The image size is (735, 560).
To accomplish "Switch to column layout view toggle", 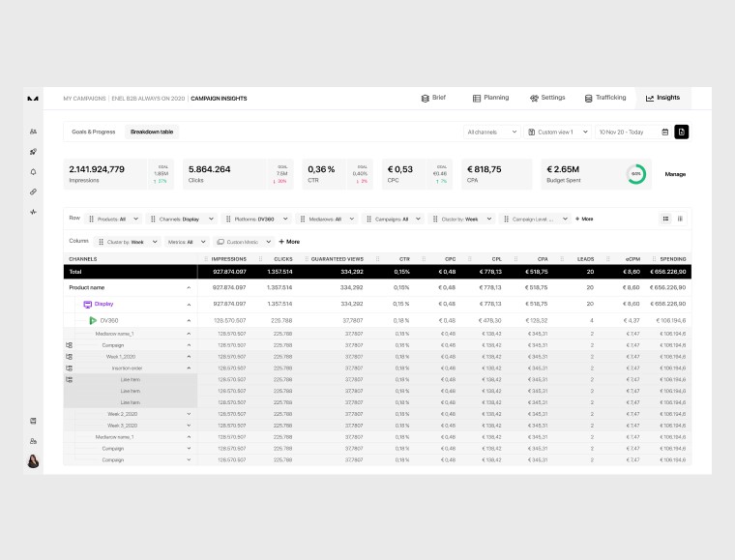I will coord(680,219).
